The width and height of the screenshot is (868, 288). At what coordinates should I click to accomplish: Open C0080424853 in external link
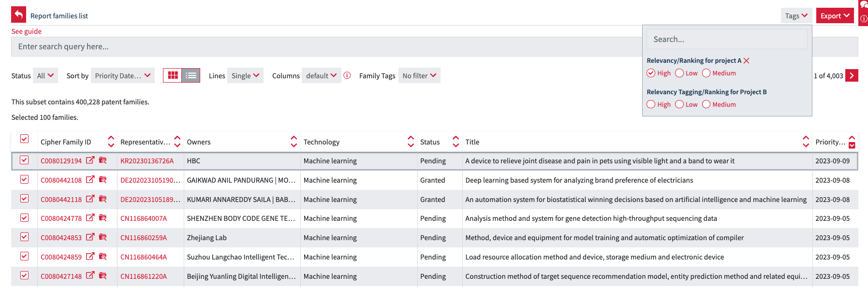point(90,237)
